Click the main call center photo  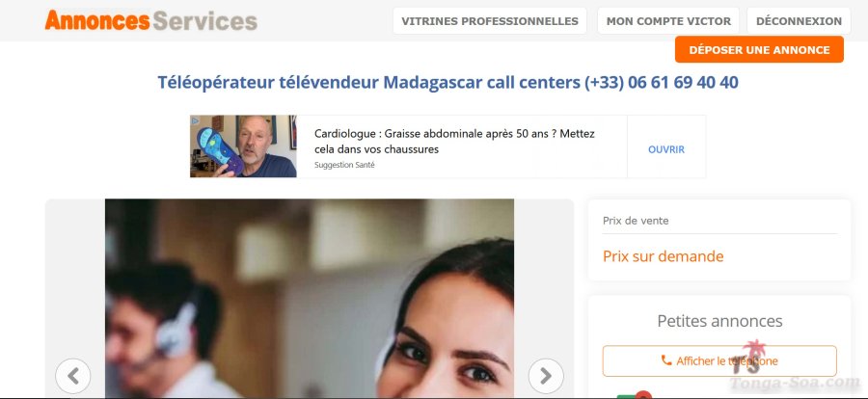point(310,298)
